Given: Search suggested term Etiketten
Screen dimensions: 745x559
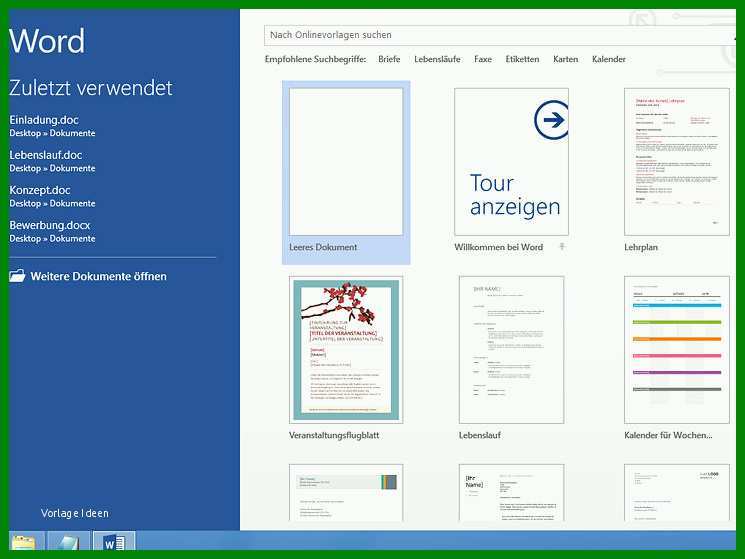Looking at the screenshot, I should [522, 59].
